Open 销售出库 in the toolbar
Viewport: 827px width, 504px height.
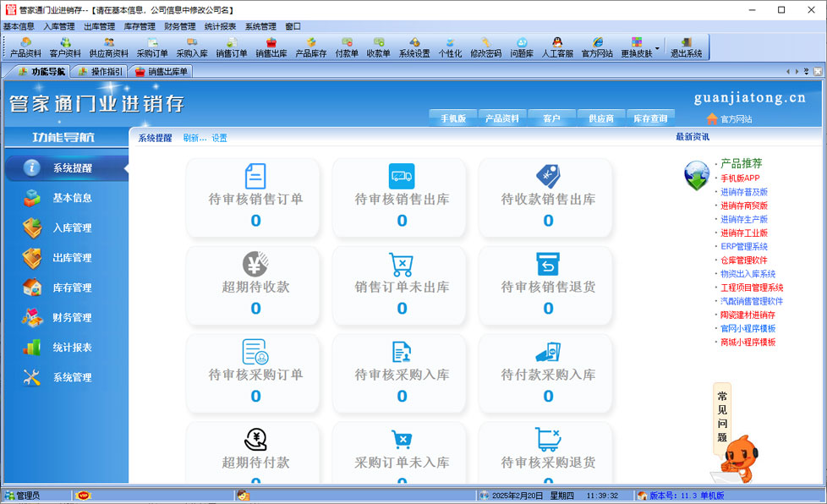pyautogui.click(x=271, y=47)
